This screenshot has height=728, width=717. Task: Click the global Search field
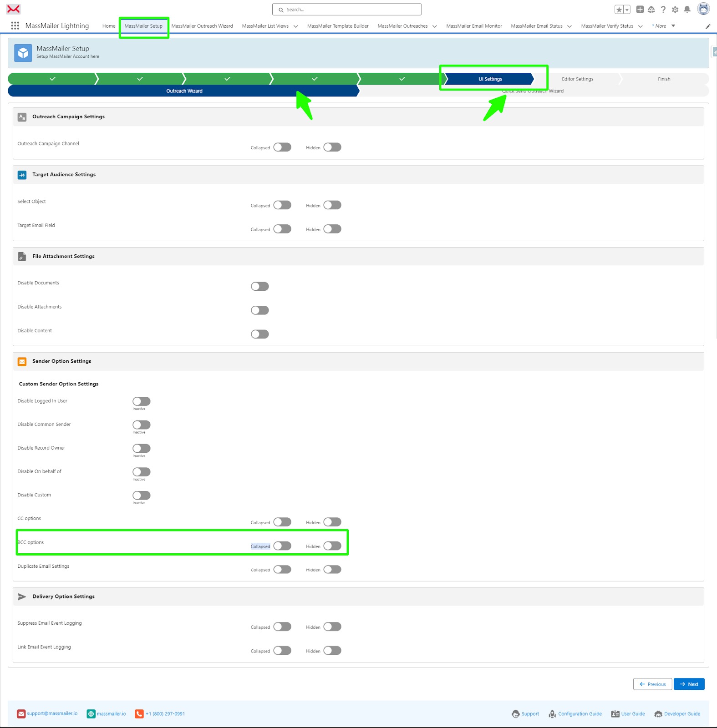click(x=347, y=10)
